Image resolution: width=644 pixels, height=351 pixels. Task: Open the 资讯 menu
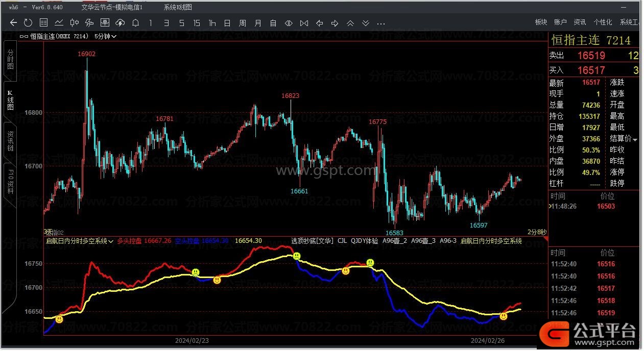tap(580, 22)
